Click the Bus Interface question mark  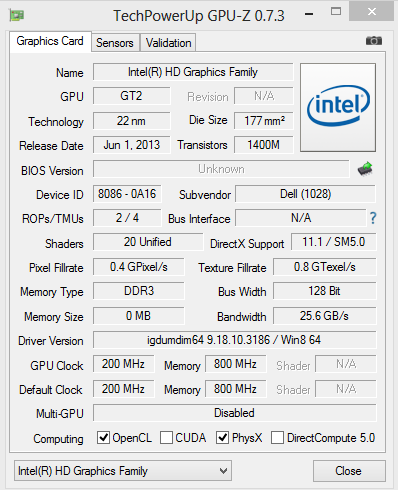[373, 218]
